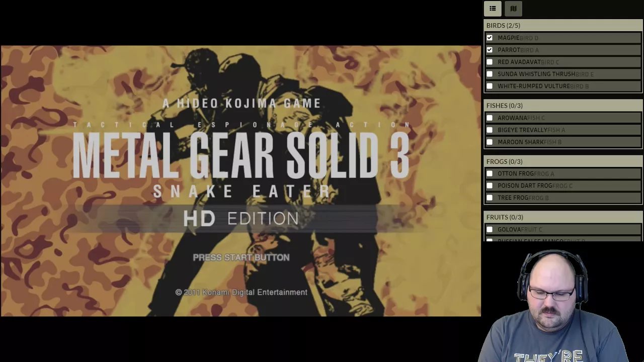Check the Tree Frog checkbox
This screenshot has height=362, width=644.
click(x=490, y=198)
